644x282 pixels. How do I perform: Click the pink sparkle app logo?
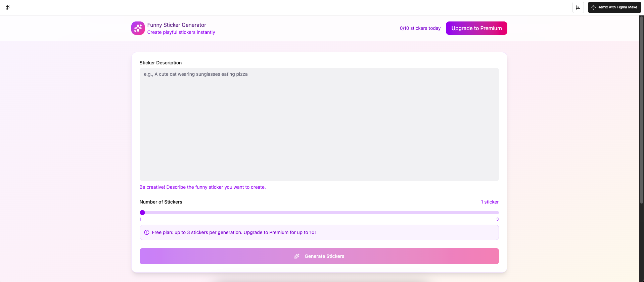click(138, 28)
